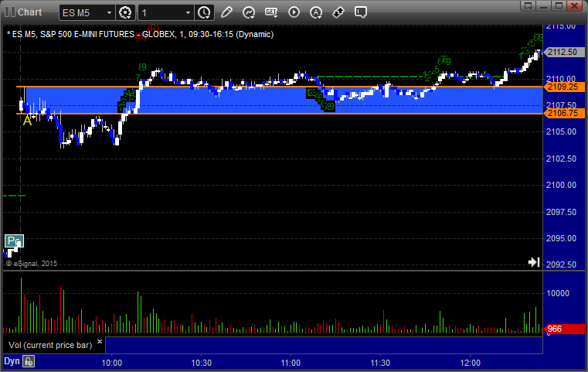
Task: Click the 2095.00 price axis label
Action: click(x=562, y=238)
